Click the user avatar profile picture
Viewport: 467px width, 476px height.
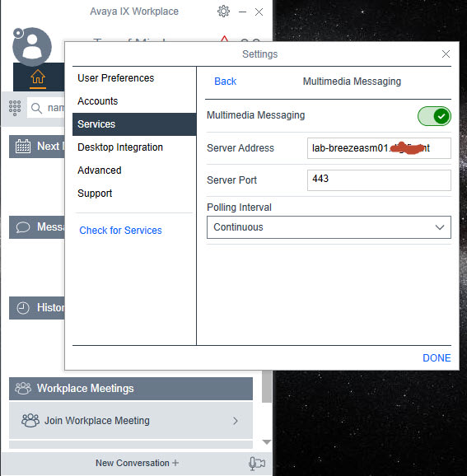[x=32, y=47]
